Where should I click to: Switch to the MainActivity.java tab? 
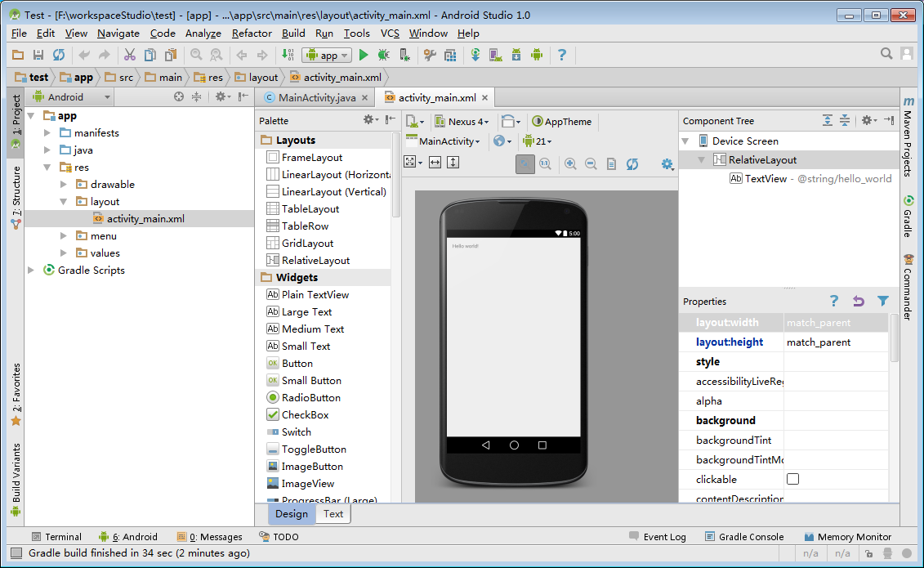coord(316,97)
